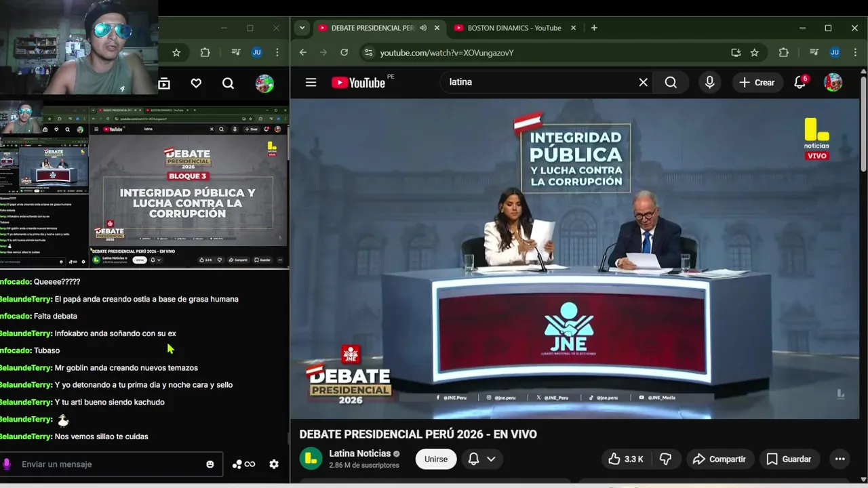Click chat message 'Falta debata'

(x=55, y=317)
